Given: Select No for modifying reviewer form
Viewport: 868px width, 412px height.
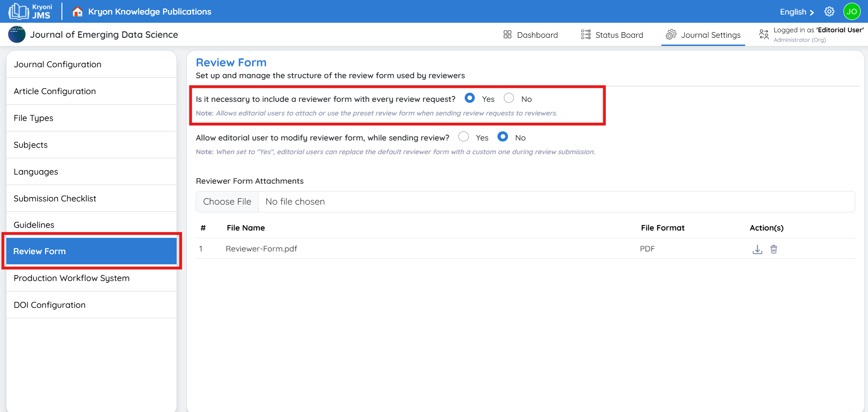Looking at the screenshot, I should (x=503, y=137).
